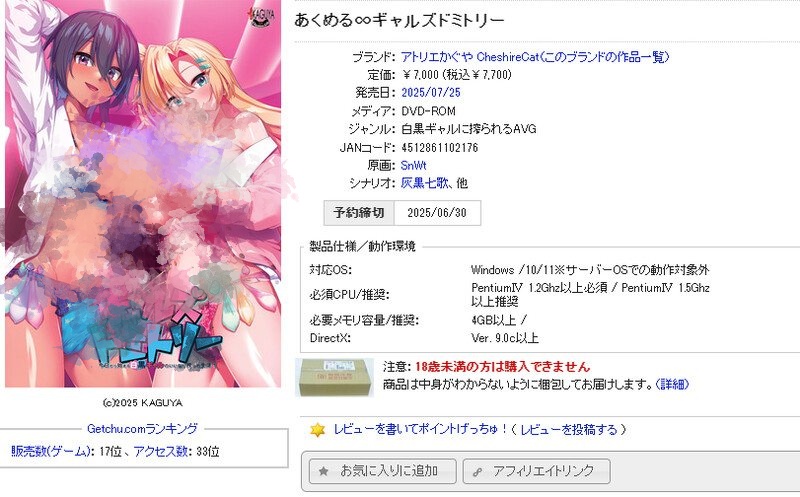Image resolution: width=800 pixels, height=497 pixels.
Task: Open the レビューを書いてポイントげっちゅ link
Action: point(421,430)
